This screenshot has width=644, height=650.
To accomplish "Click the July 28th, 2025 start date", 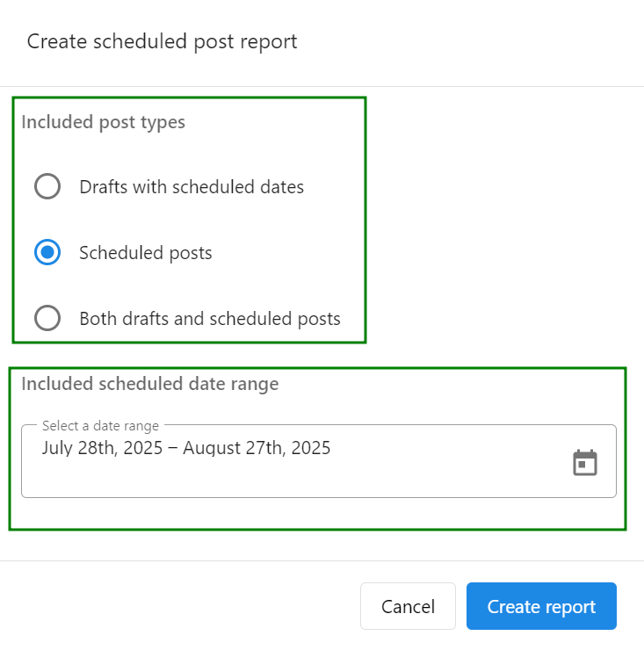I will (102, 448).
